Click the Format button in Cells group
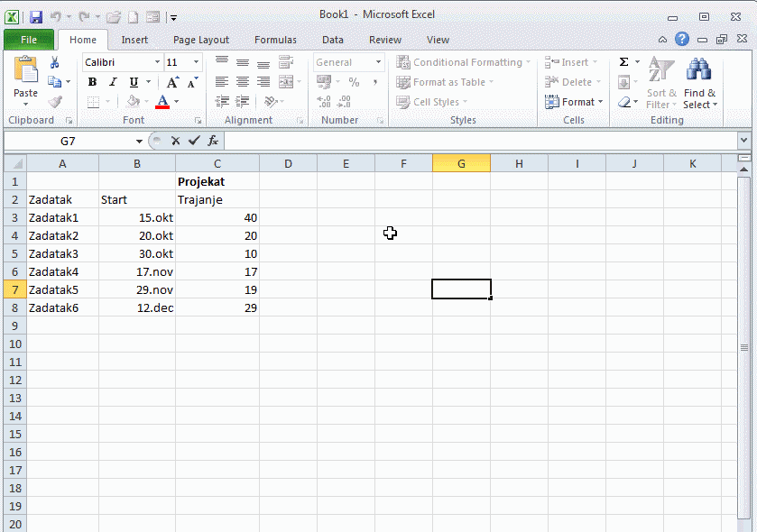The image size is (757, 532). [570, 102]
